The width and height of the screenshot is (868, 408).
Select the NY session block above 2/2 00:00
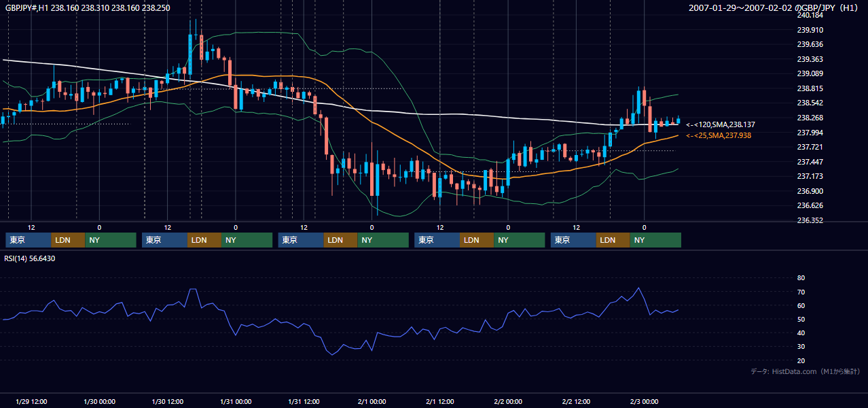click(x=520, y=240)
